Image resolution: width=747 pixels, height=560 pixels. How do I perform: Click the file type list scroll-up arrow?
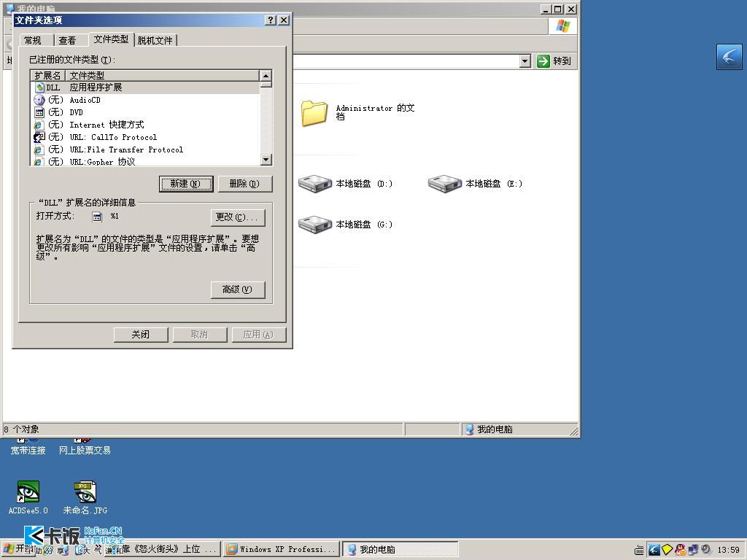tap(266, 76)
